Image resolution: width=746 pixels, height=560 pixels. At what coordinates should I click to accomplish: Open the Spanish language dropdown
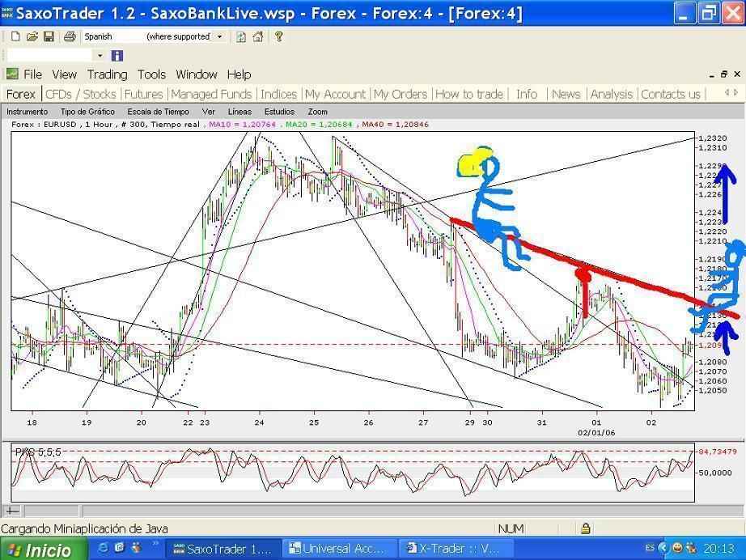point(219,36)
